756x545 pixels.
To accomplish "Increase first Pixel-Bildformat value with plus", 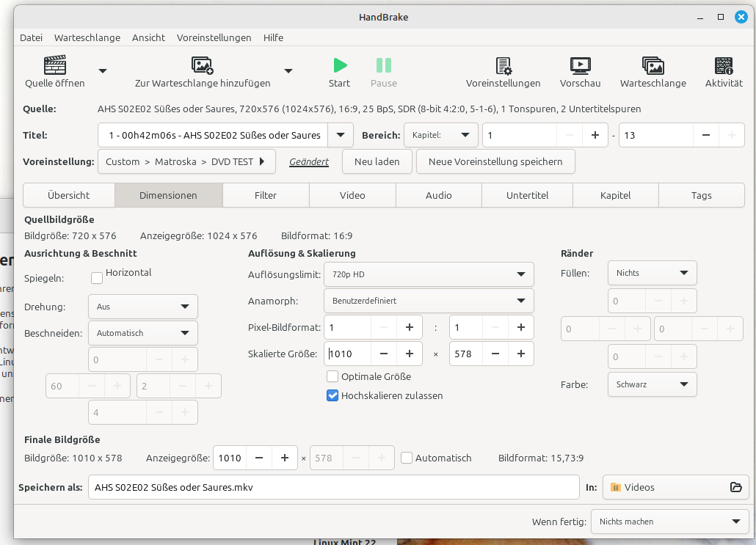I will click(x=410, y=327).
